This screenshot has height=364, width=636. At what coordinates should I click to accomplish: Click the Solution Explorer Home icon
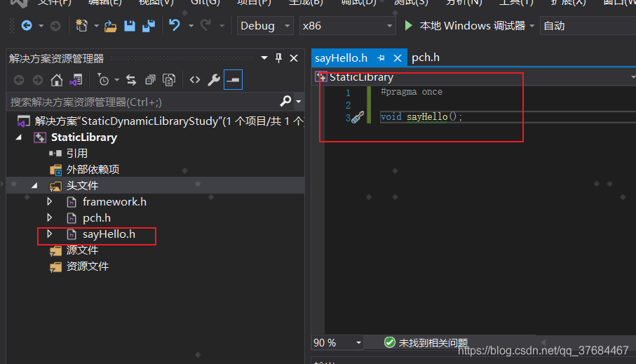tap(56, 80)
